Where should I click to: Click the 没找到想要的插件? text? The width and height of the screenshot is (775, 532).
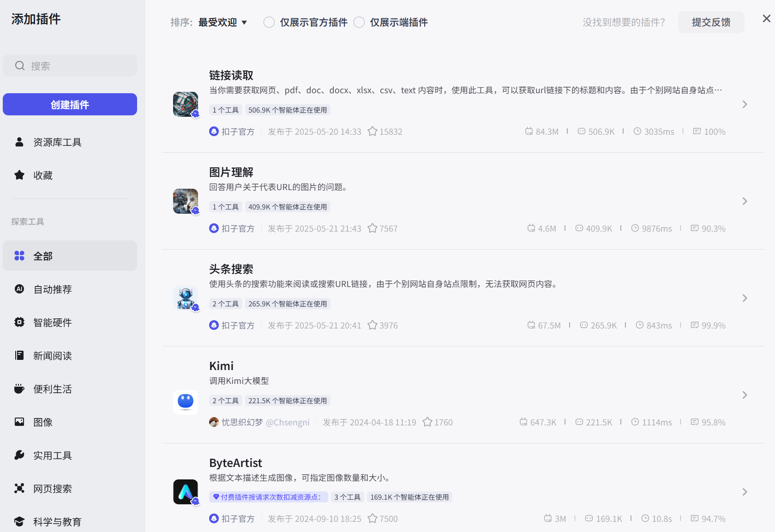pyautogui.click(x=624, y=22)
